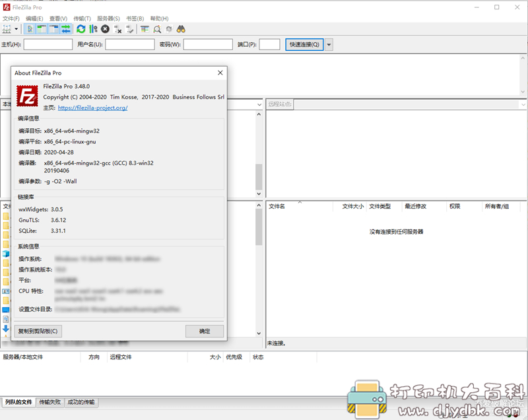Toggle transfer queue display icon
528x420 pixels.
pyautogui.click(x=66, y=29)
